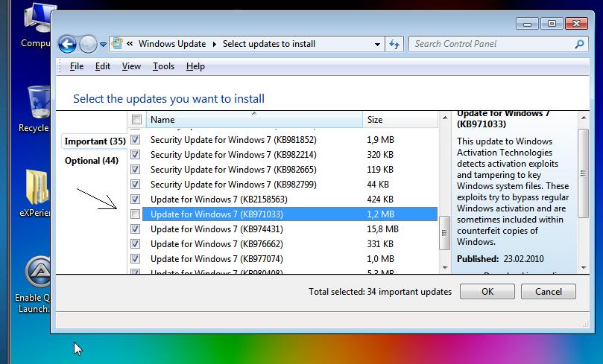Select the Computer desktop icon
603x364 pixels.
click(x=37, y=26)
